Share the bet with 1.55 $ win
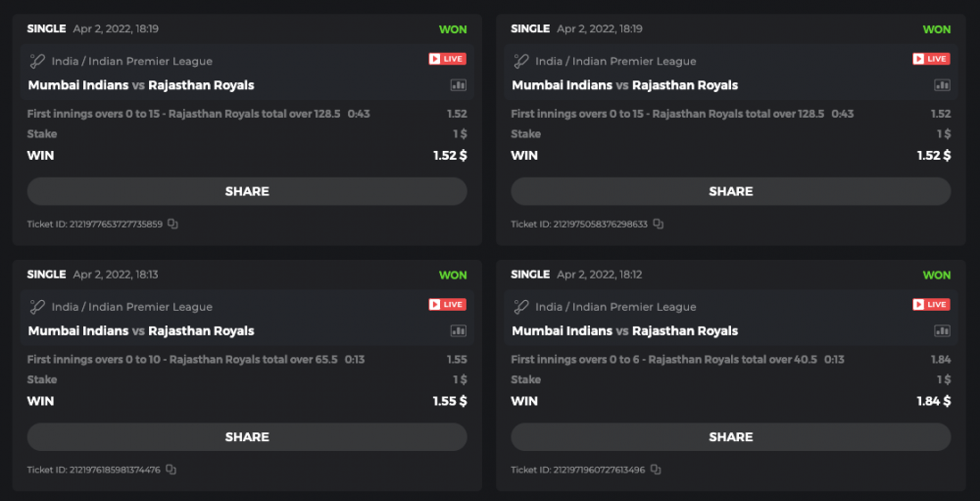980x501 pixels. click(247, 437)
